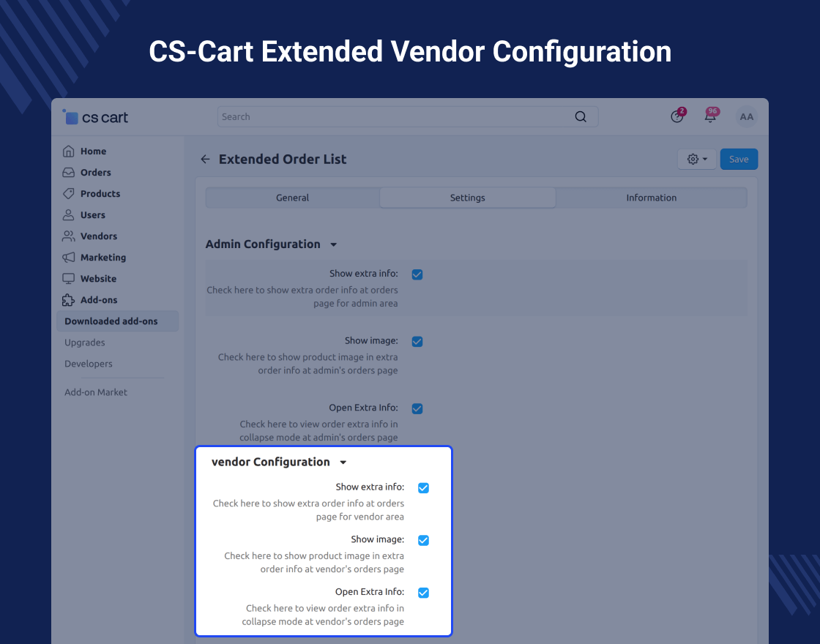
Task: Open Add-ons in the sidebar
Action: [x=99, y=300]
